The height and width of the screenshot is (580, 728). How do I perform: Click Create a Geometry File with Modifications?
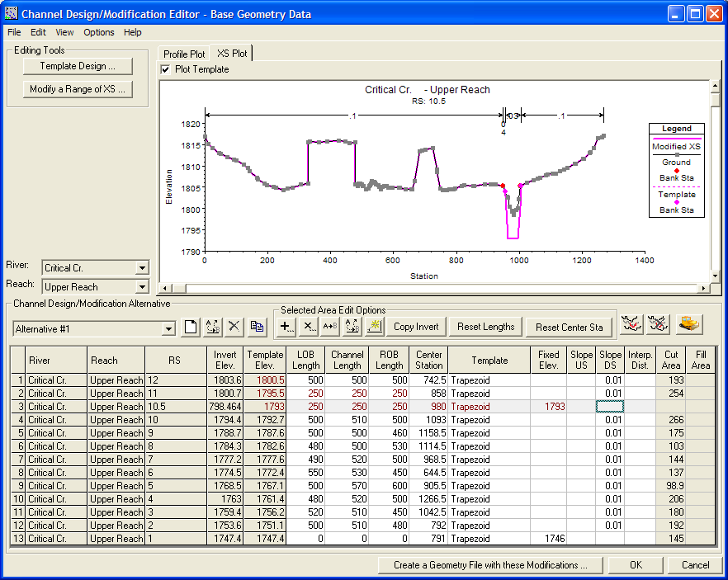click(490, 565)
